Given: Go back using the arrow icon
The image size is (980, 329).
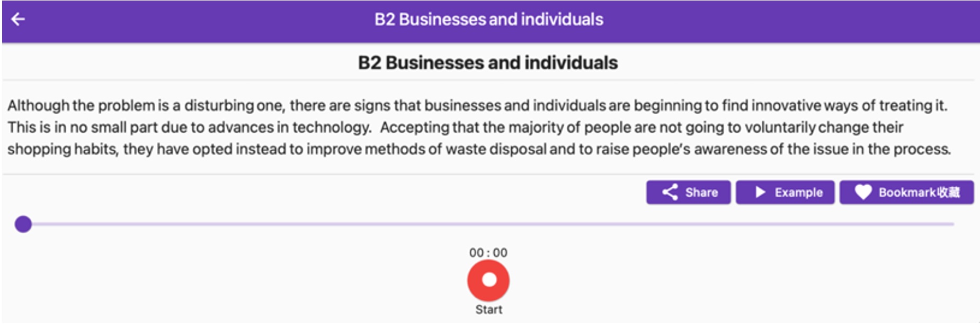Looking at the screenshot, I should (18, 20).
